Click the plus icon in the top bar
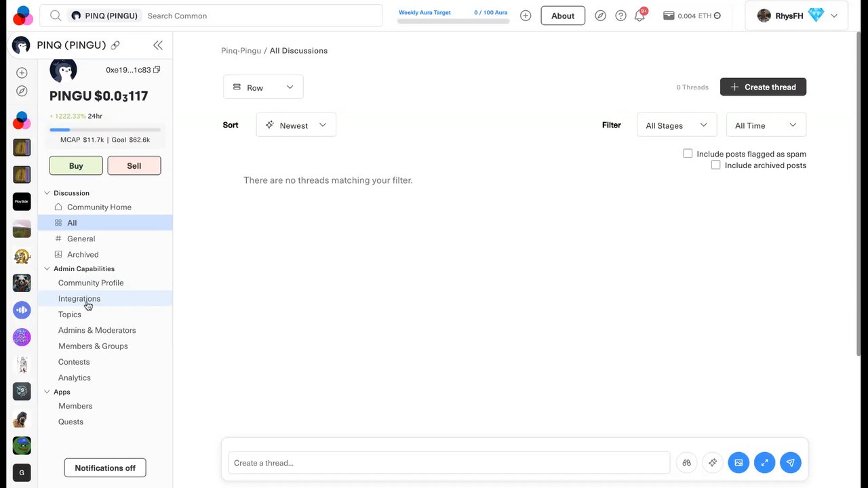Viewport: 868px width, 488px height. point(526,16)
